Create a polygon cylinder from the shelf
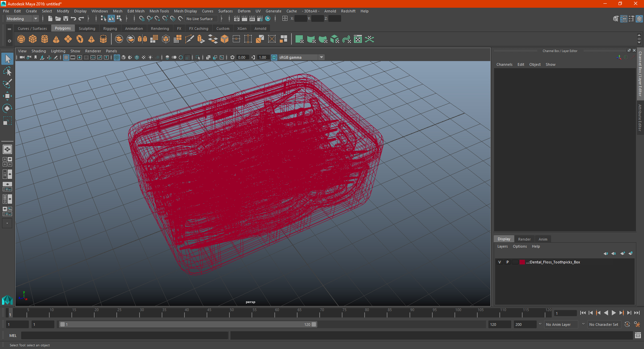This screenshot has height=349, width=644. [x=45, y=39]
